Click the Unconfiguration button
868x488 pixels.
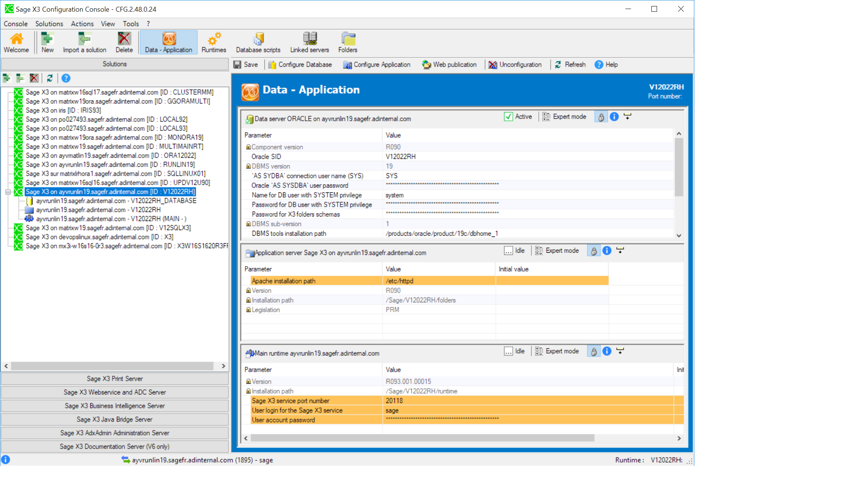515,65
